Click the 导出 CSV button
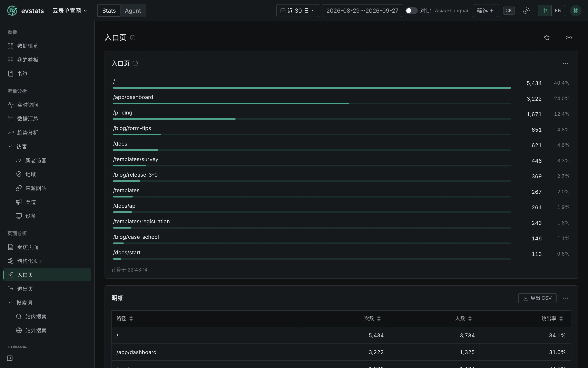Screen dimensions: 588x368 [x=537, y=298]
